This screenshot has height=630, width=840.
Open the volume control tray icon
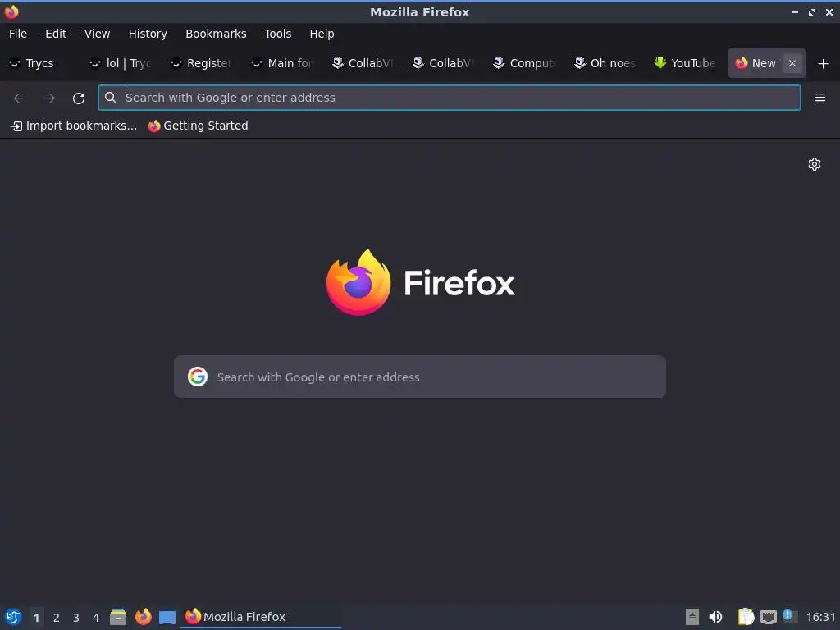715,617
